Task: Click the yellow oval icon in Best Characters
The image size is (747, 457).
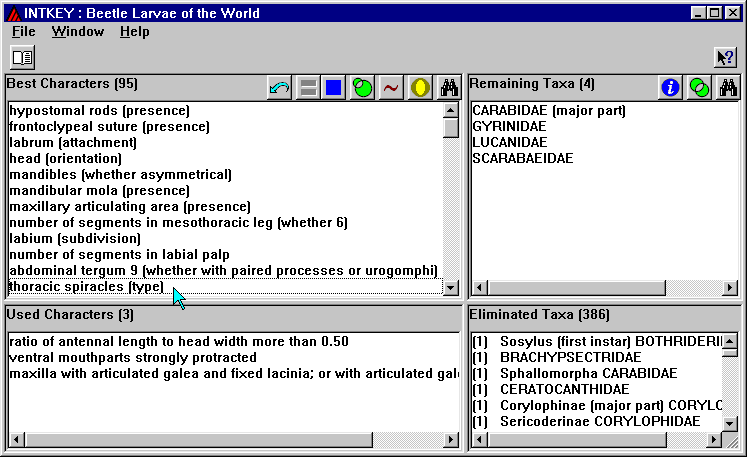Action: 420,88
